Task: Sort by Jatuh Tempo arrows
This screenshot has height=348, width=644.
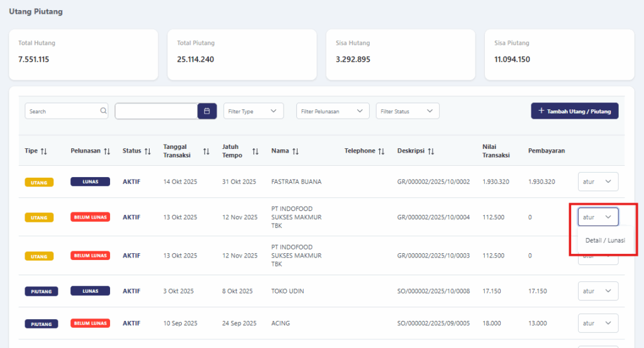Action: [x=255, y=151]
